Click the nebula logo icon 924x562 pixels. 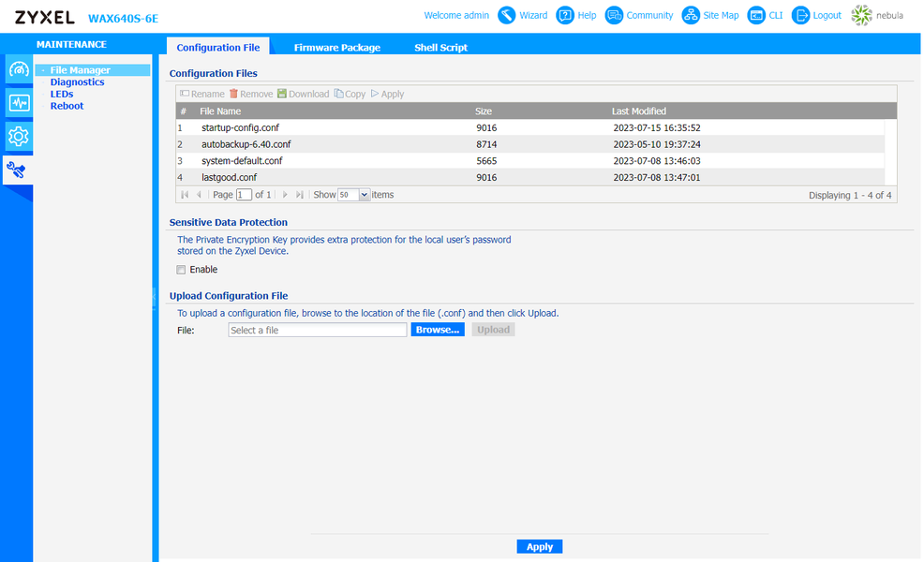pyautogui.click(x=861, y=15)
